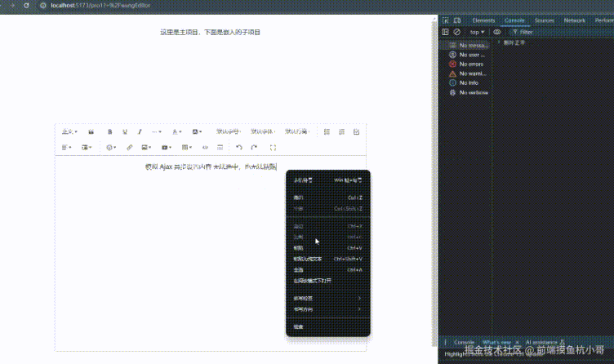The width and height of the screenshot is (614, 364).
Task: Switch to the Elements tab in DevTools
Action: pyautogui.click(x=483, y=20)
